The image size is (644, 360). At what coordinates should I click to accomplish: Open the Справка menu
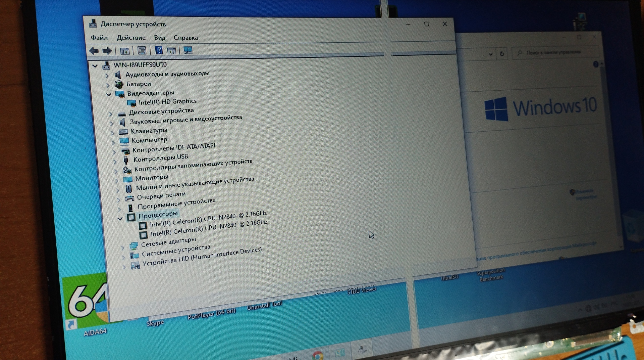[x=185, y=38]
